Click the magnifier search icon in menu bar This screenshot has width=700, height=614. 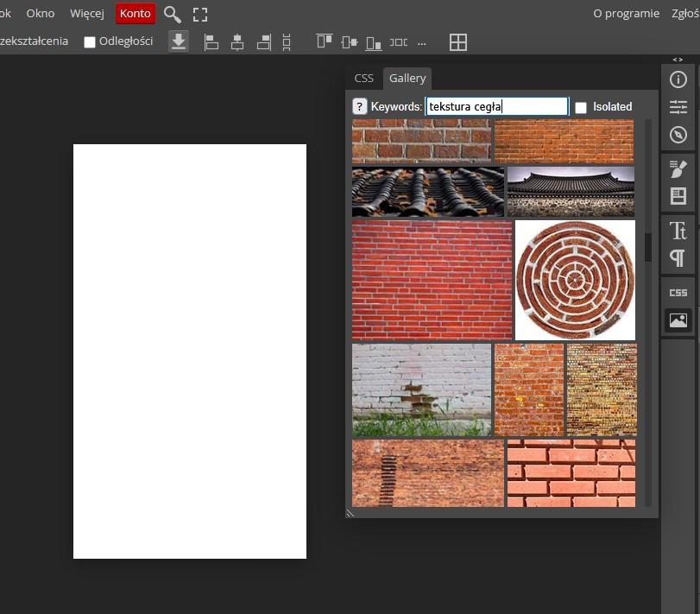173,14
